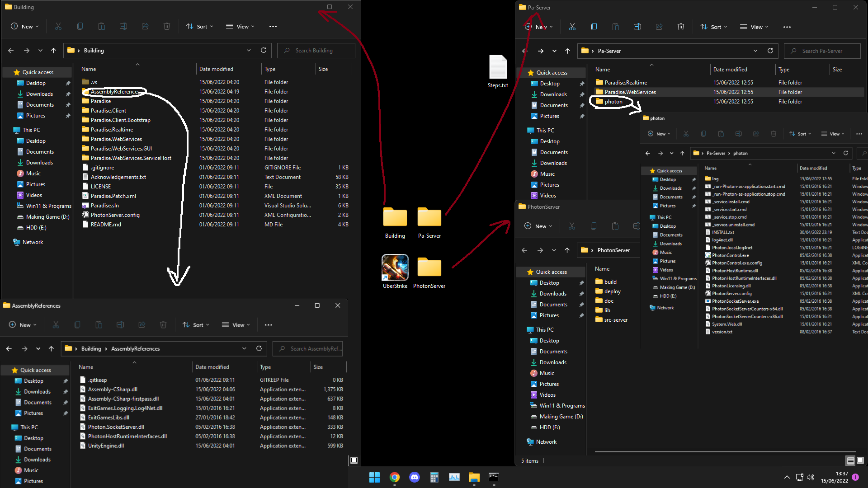Click Building breadcrumb in AssemblyReferences address bar
The height and width of the screenshot is (488, 868).
91,348
